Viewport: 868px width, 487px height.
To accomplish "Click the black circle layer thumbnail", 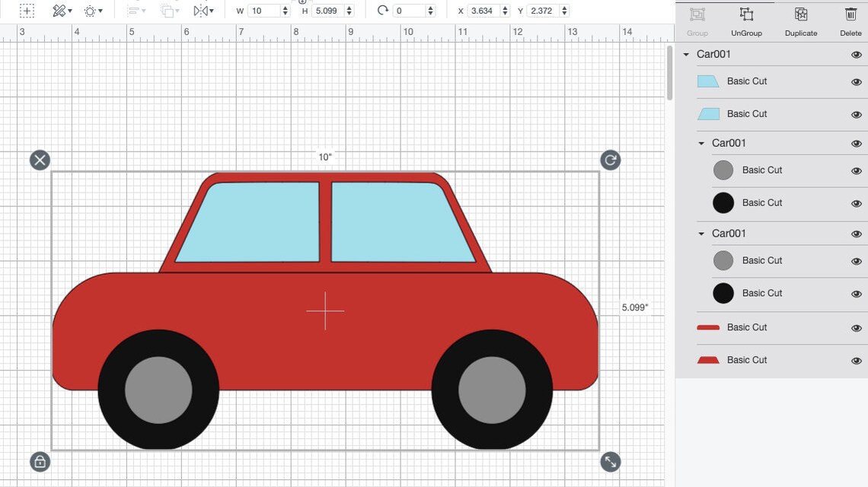I will tap(723, 202).
